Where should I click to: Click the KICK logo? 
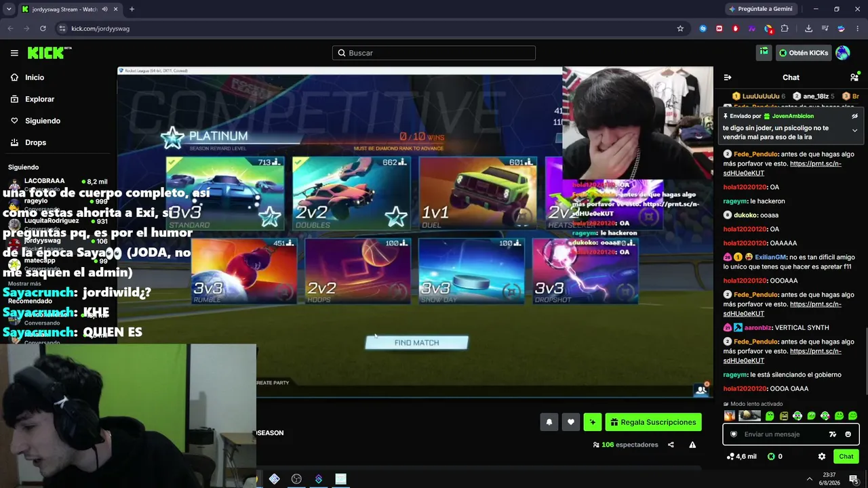click(x=50, y=53)
